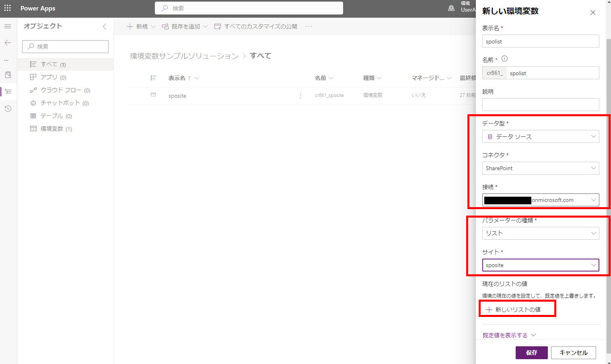Open the コネクタ SharePoint dropdown
The width and height of the screenshot is (611, 364).
[x=540, y=168]
